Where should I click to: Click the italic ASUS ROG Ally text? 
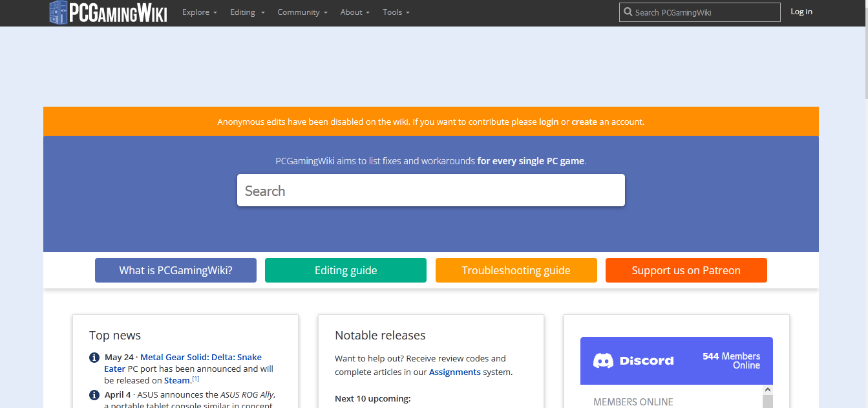[x=247, y=395]
